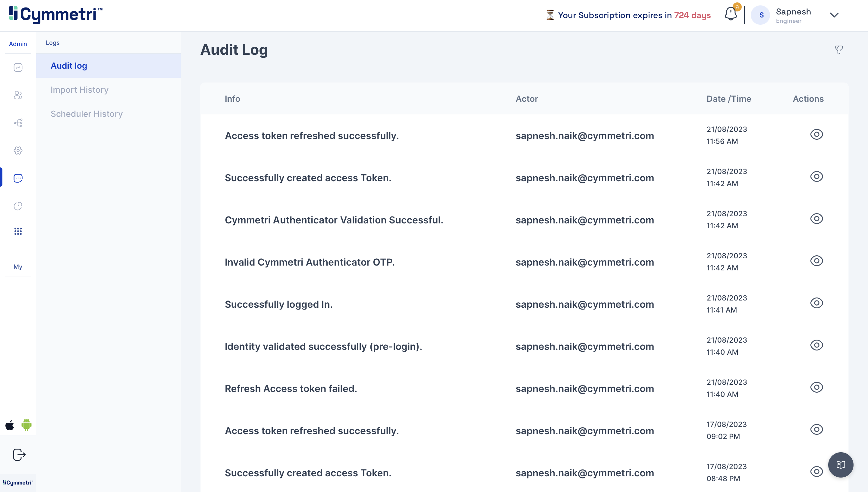
Task: Open the filter funnel icon
Action: (x=838, y=50)
